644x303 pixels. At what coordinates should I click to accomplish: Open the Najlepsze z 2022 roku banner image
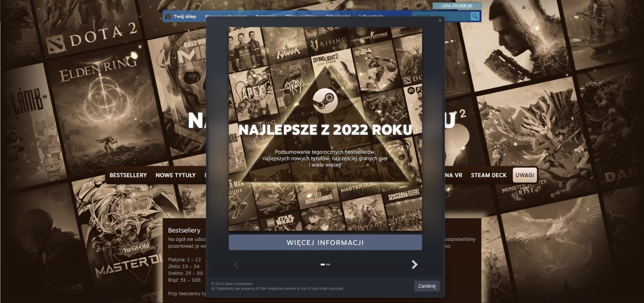click(325, 129)
